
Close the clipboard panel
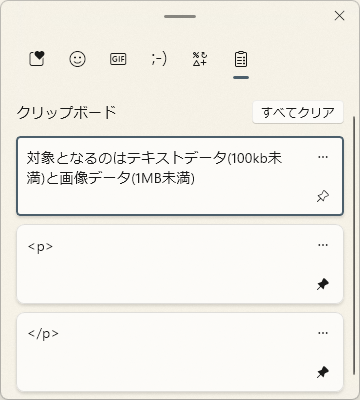click(x=339, y=16)
